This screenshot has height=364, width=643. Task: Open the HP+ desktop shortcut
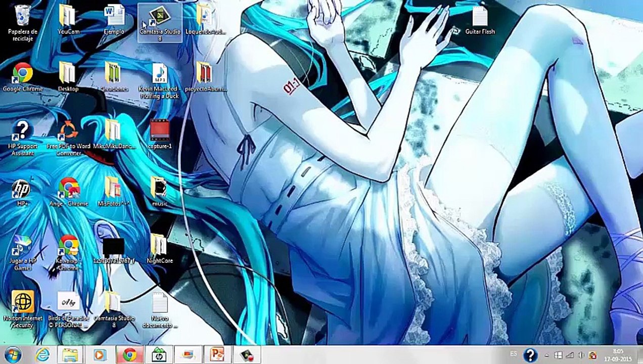(23, 192)
